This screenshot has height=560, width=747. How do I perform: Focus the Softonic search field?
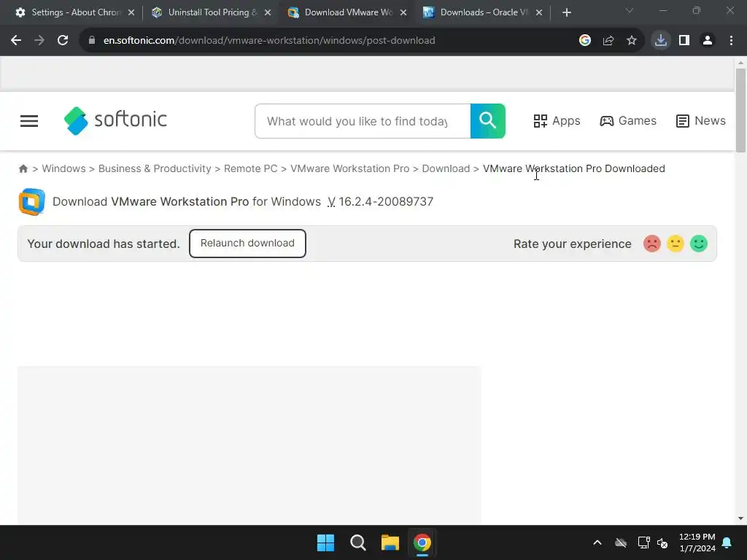[x=363, y=121]
